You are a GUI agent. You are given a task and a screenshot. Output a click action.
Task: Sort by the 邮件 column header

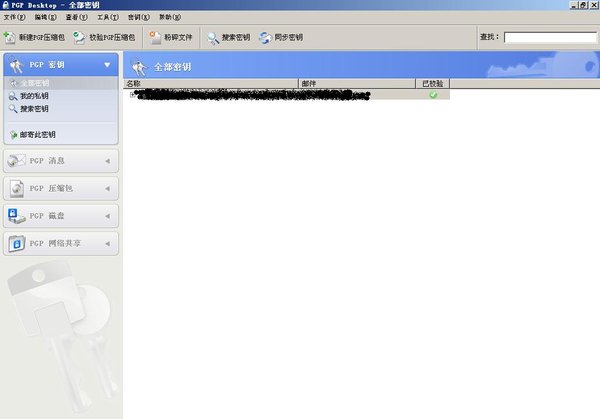357,83
